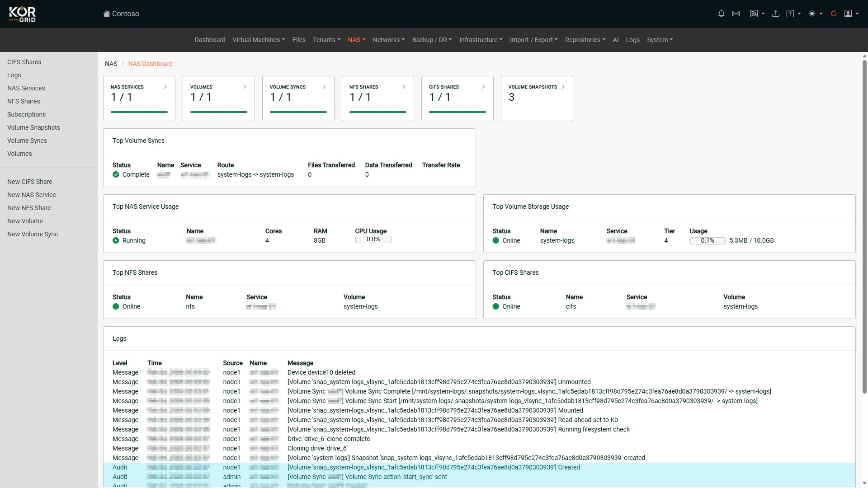Click New CIFS Share
Image resolution: width=868 pixels, height=488 pixels.
29,182
